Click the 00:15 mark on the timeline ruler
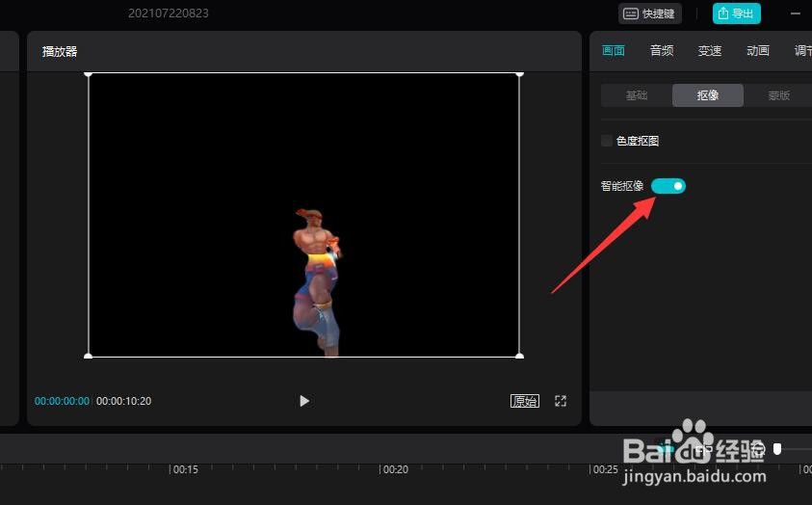Viewport: 812px width, 505px height. (x=185, y=469)
